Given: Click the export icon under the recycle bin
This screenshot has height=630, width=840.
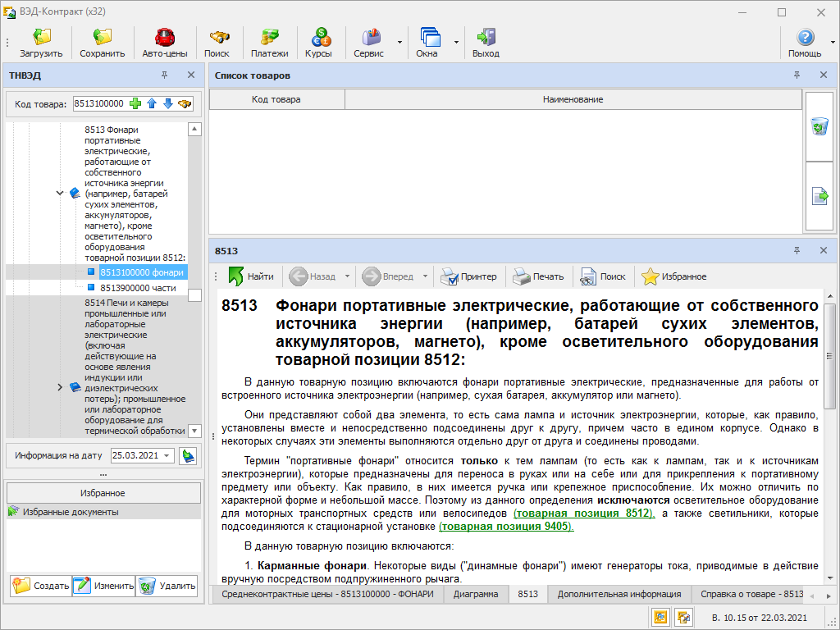Looking at the screenshot, I should [819, 196].
